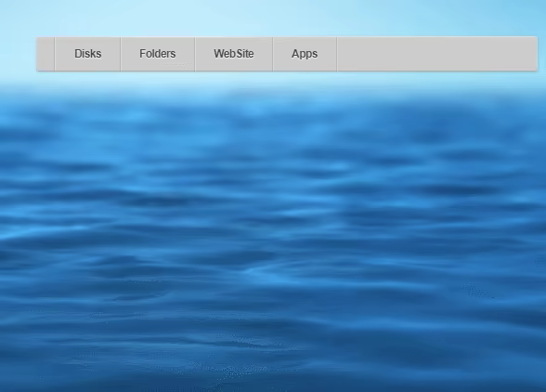This screenshot has width=546, height=392.
Task: Click the empty bar area right of Apps
Action: (x=437, y=54)
